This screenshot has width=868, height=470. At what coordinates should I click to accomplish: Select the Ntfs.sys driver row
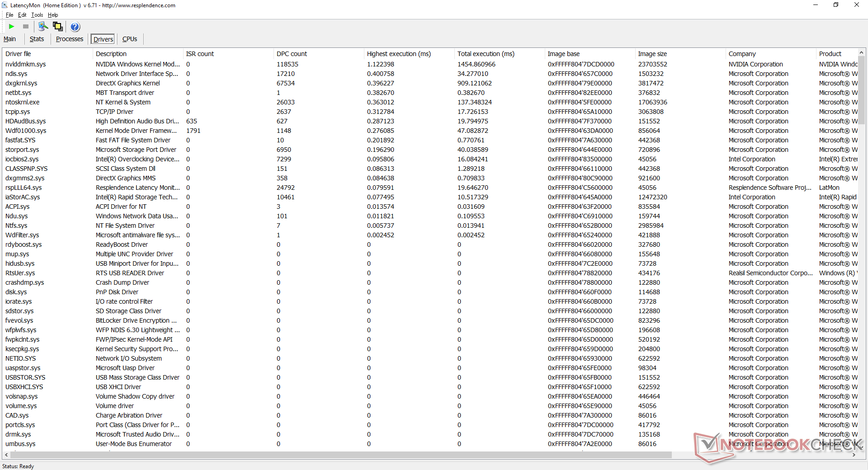coord(430,226)
